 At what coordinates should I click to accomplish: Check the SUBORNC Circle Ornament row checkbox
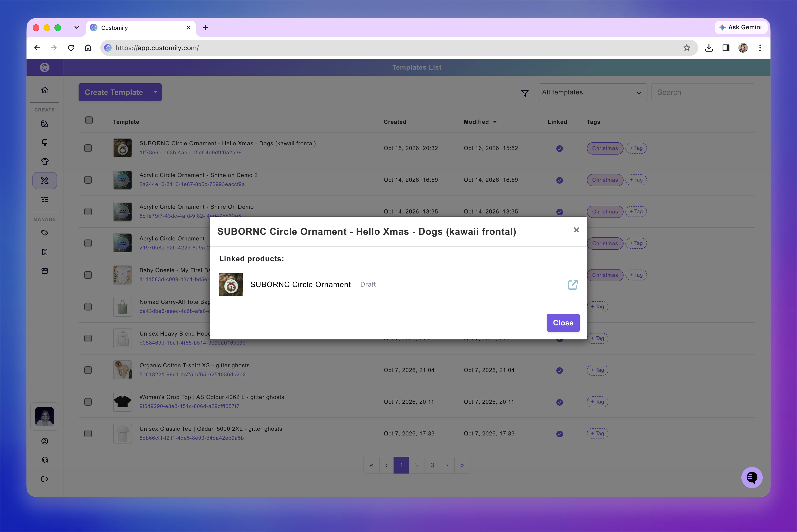88,148
